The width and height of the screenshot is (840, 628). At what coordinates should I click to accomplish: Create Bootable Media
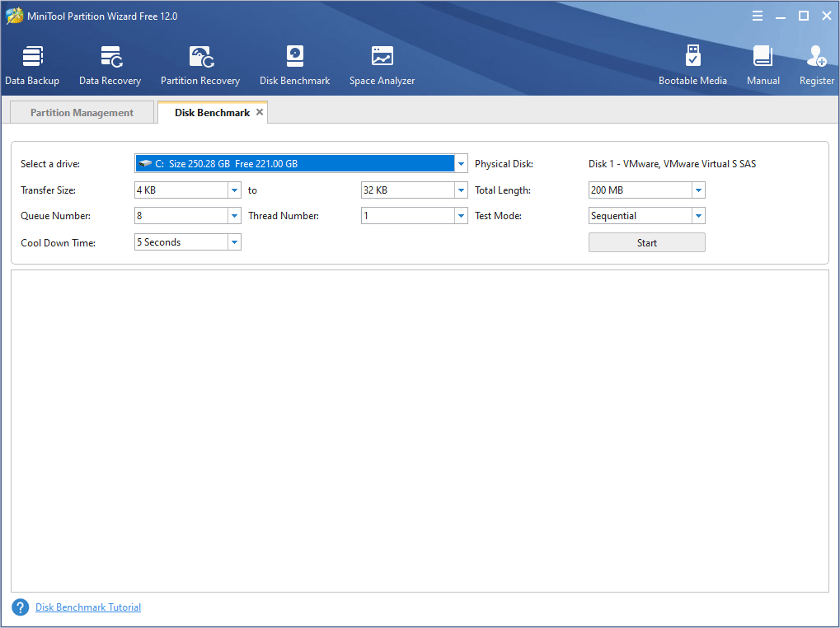pyautogui.click(x=692, y=65)
